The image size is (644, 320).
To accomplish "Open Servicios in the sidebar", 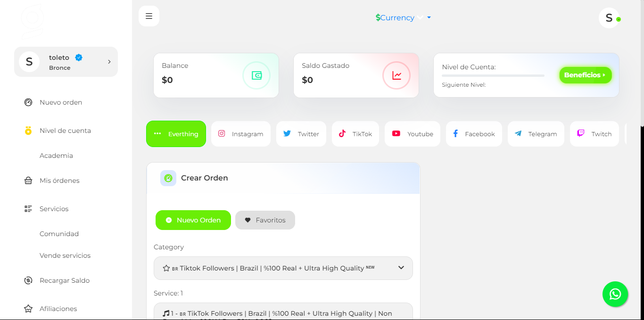I will 54,209.
